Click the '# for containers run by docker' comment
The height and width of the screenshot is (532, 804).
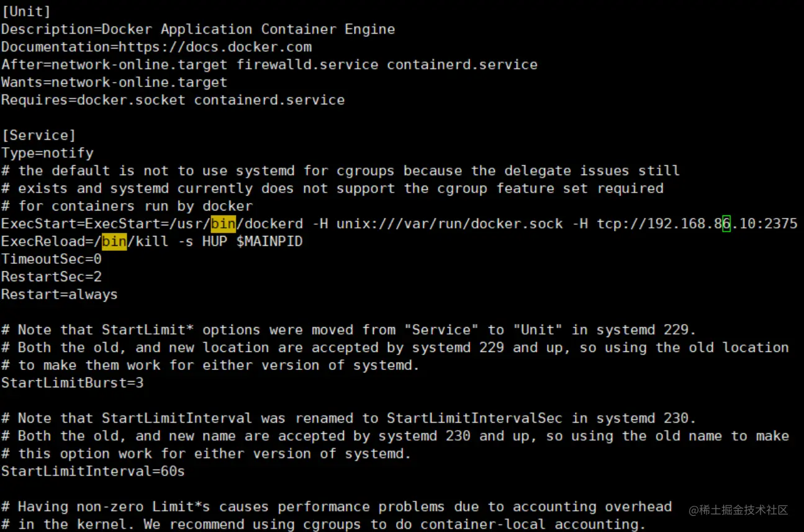coord(127,205)
